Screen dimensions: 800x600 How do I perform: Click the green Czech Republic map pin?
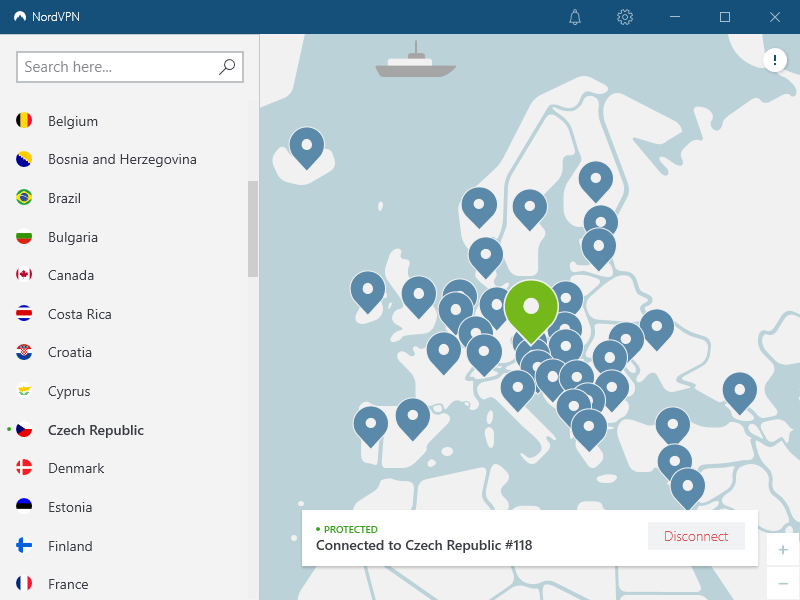(x=531, y=307)
